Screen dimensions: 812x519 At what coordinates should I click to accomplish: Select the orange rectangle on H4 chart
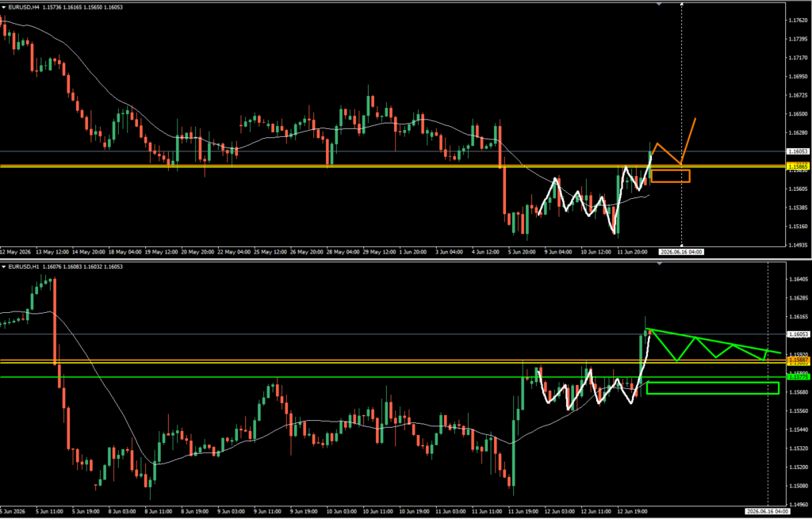[670, 176]
